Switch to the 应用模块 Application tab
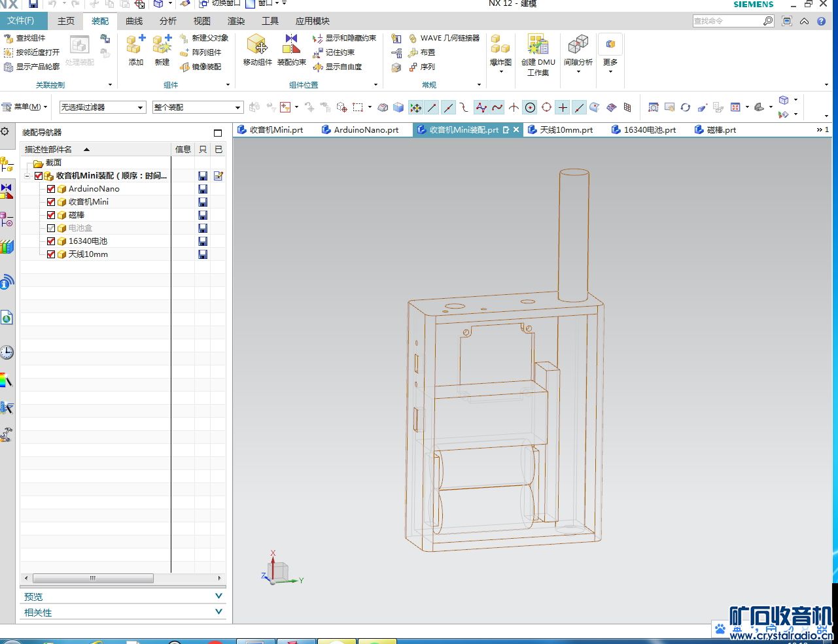 tap(313, 21)
